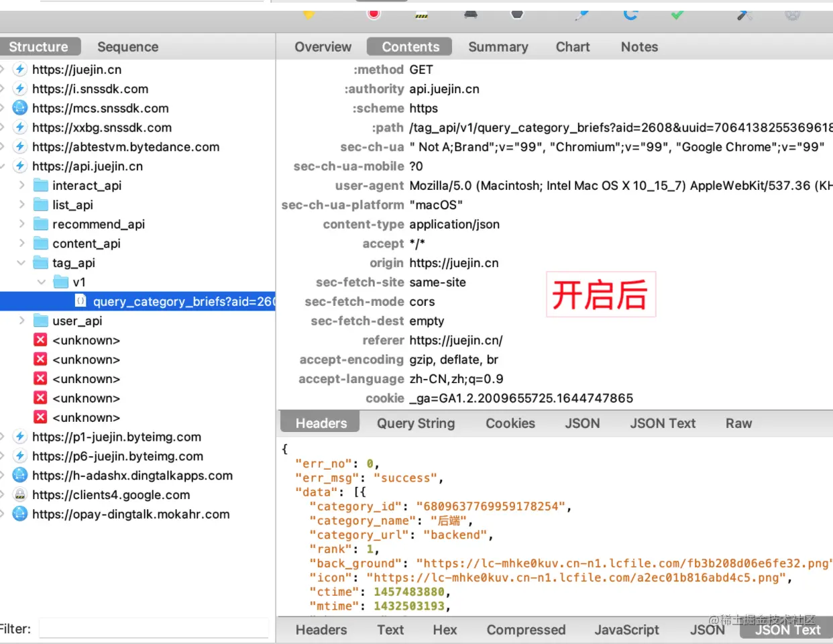833x644 pixels.
Task: Select the Query String request tab
Action: pyautogui.click(x=416, y=423)
